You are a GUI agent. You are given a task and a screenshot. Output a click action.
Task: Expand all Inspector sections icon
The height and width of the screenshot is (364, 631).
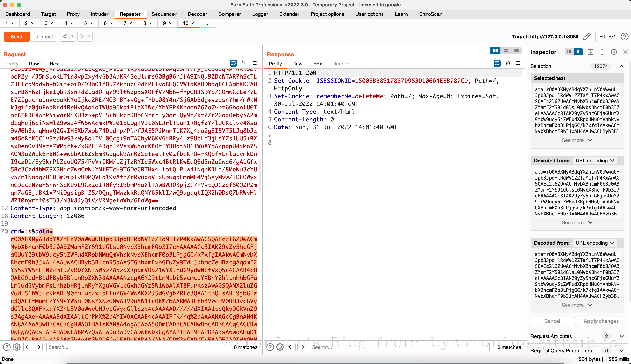pyautogui.click(x=590, y=52)
